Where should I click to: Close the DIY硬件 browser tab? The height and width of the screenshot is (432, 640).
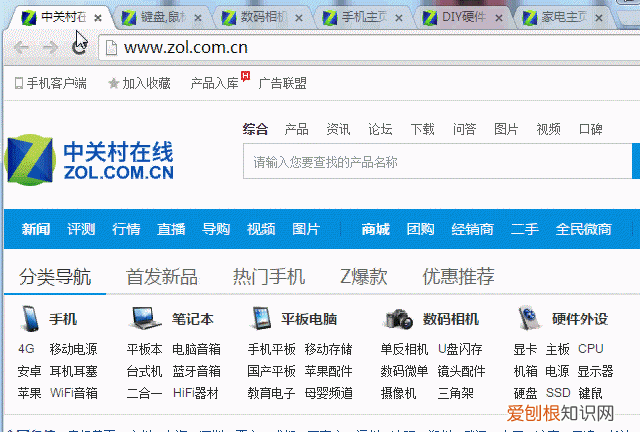[x=499, y=18]
